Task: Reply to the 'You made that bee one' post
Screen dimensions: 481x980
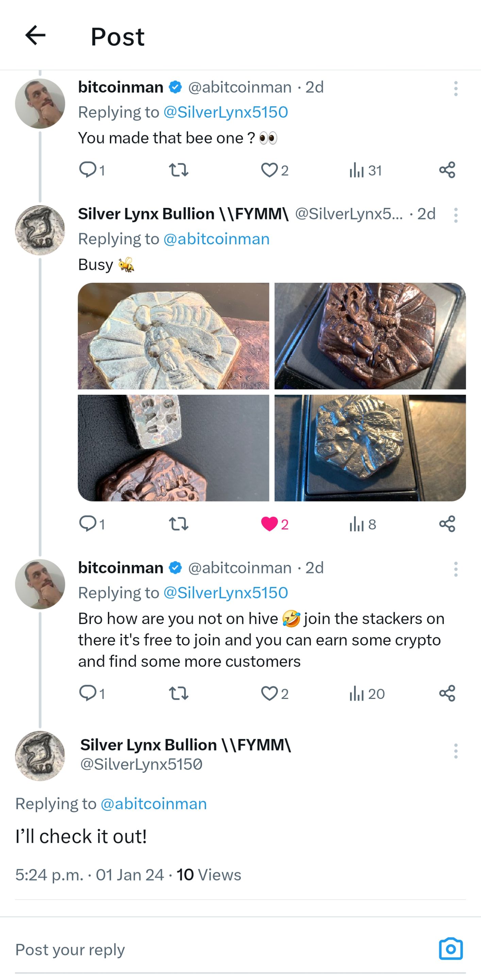Action: point(91,170)
